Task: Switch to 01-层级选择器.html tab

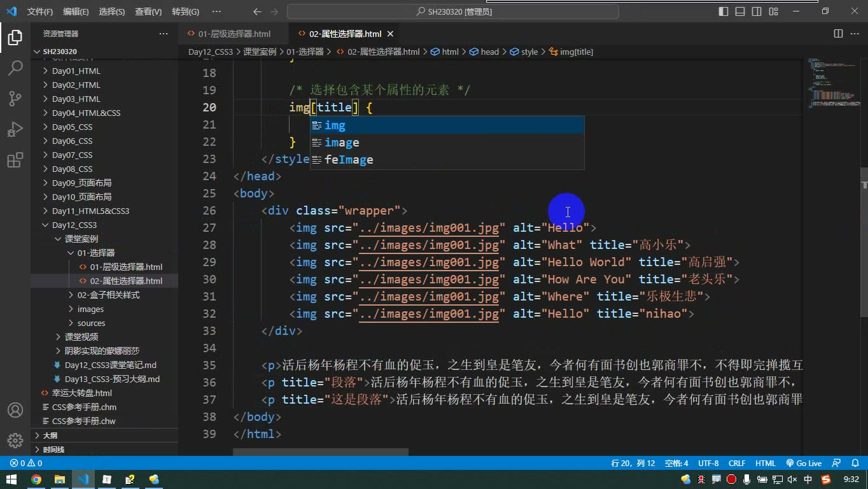Action: 234,34
